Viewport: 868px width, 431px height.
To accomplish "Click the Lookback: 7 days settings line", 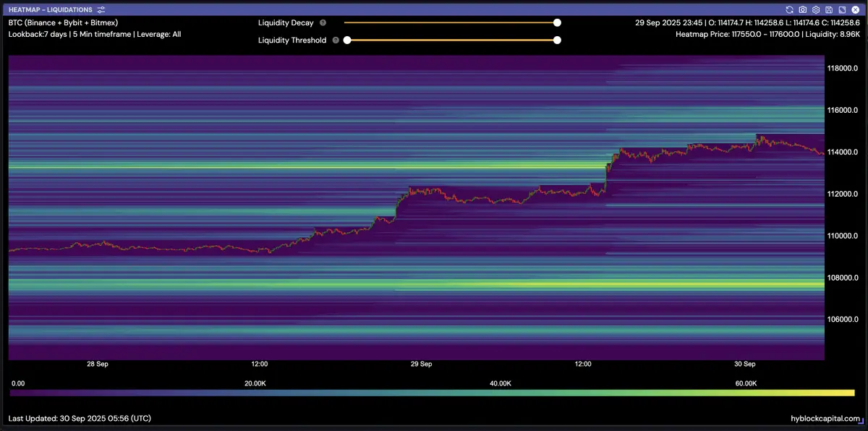I will (95, 34).
